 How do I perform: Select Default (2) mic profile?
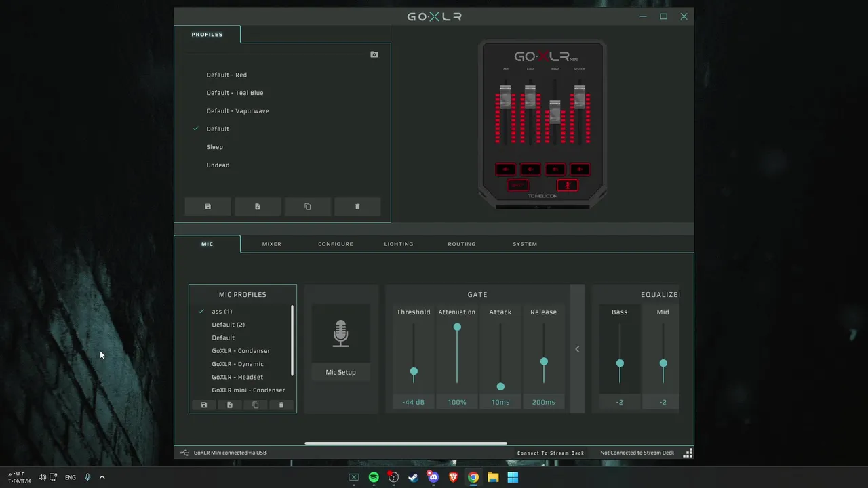(228, 325)
